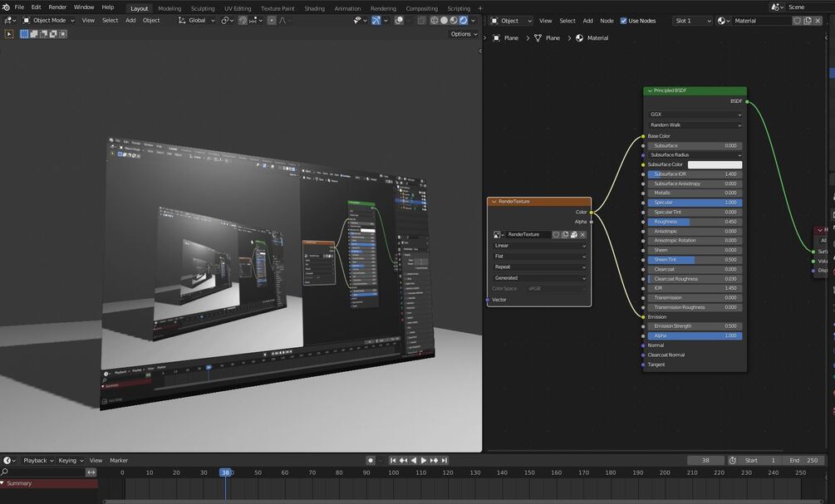Click the Options button in viewport

463,34
